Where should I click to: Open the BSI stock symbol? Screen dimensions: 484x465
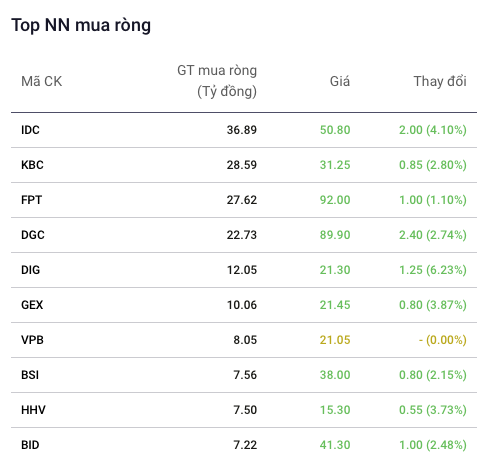[x=30, y=375]
